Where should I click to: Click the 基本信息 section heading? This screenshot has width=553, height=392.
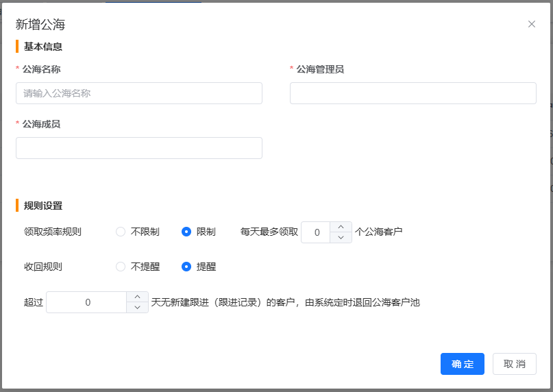[x=43, y=47]
